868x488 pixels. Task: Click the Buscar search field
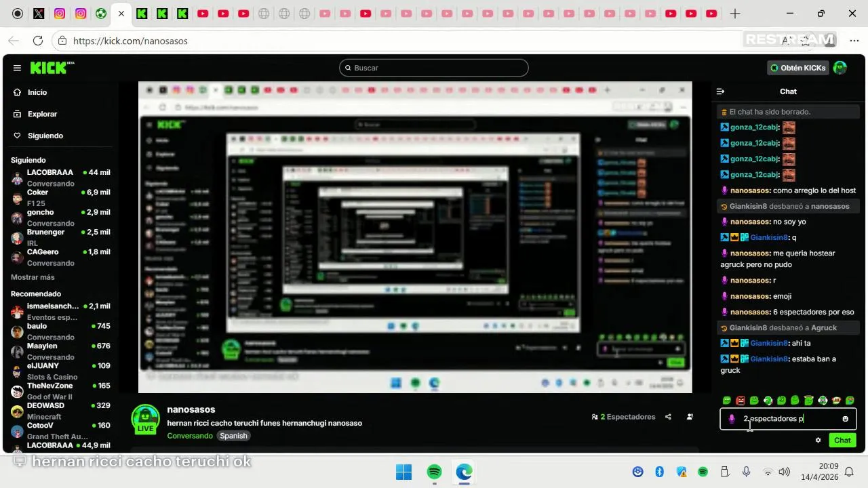434,68
